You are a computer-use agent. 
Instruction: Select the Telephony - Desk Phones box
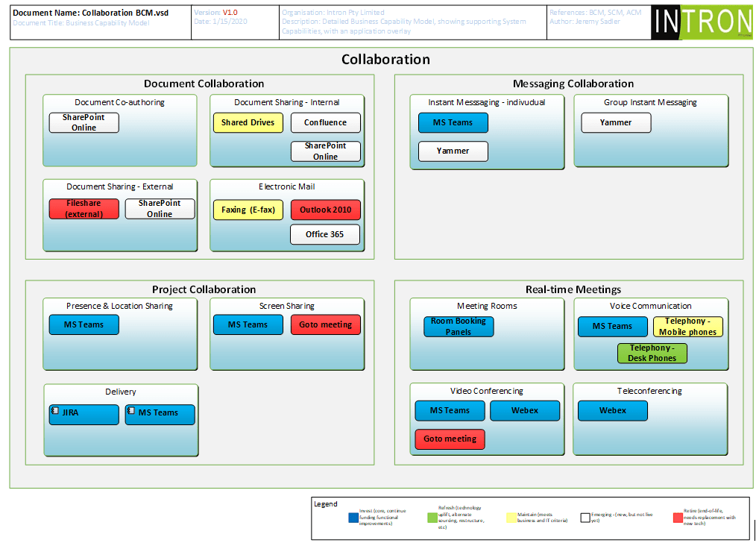pos(652,354)
